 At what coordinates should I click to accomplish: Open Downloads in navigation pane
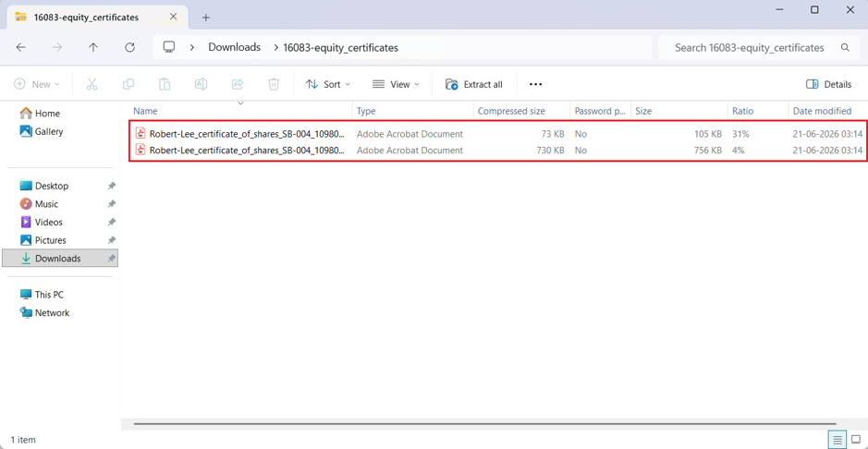tap(60, 259)
